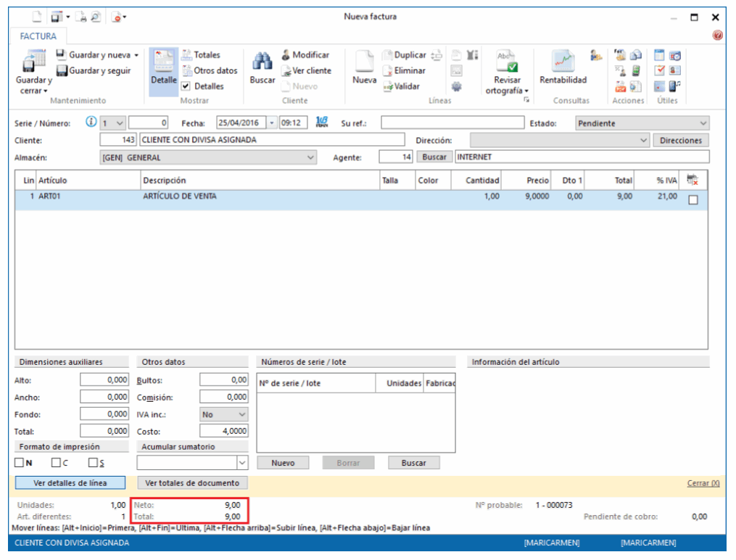Click the Buscar binoculars icon
The image size is (736, 560).
point(262,64)
